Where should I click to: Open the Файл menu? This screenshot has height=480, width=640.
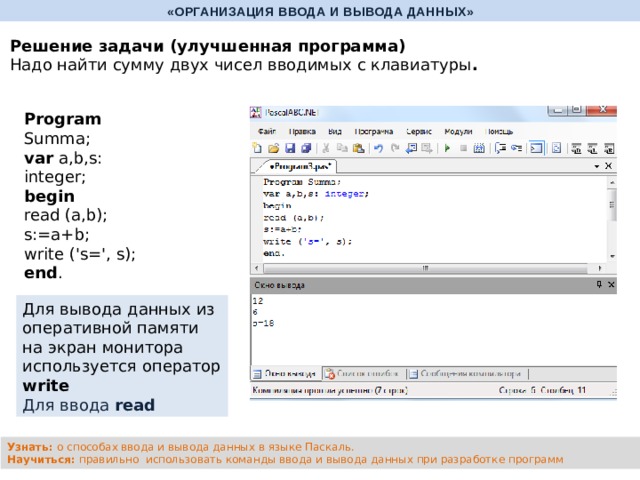[x=267, y=131]
